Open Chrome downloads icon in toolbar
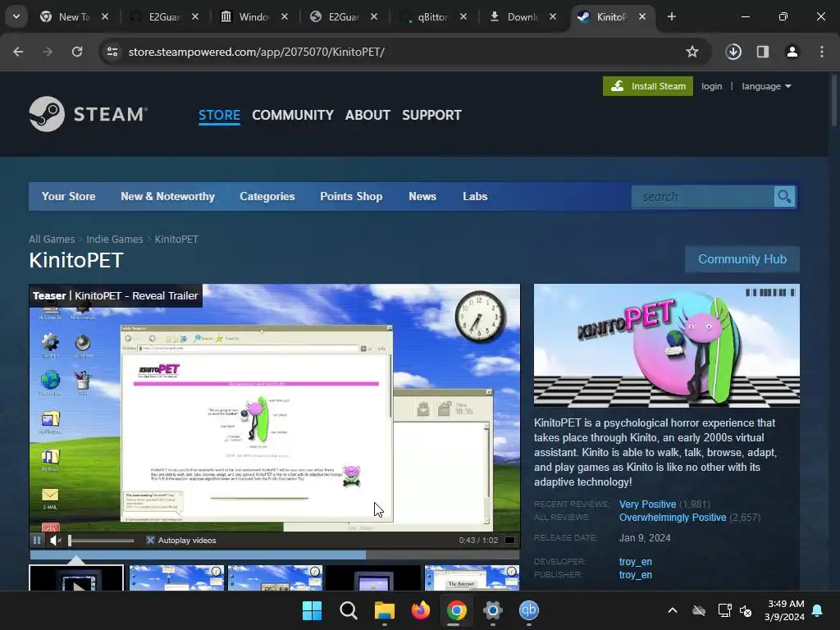840x630 pixels. (x=733, y=52)
